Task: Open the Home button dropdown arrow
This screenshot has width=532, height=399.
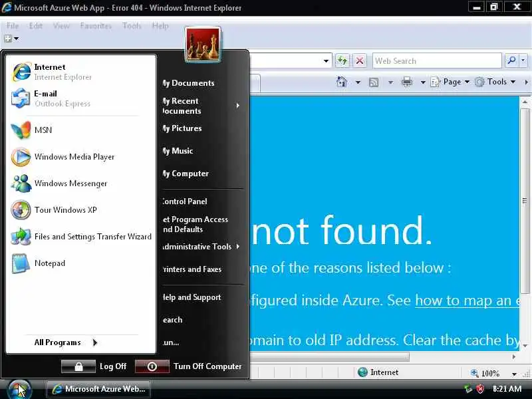Action: tap(358, 82)
